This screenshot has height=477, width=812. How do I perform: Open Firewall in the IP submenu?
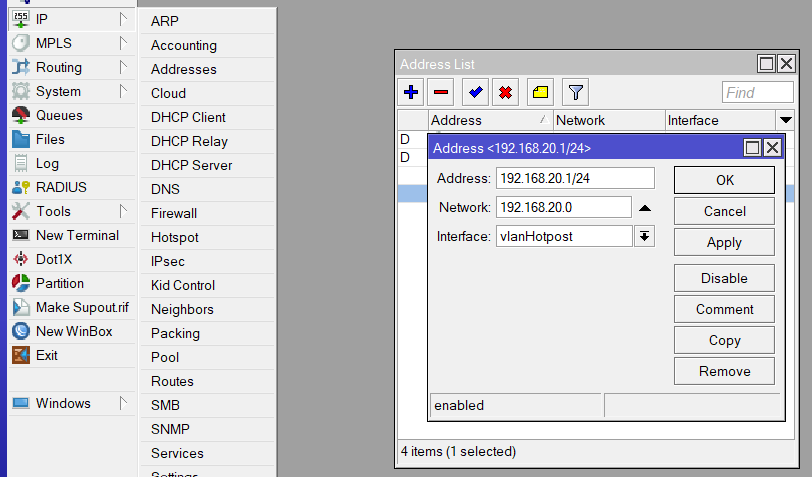[x=174, y=213]
